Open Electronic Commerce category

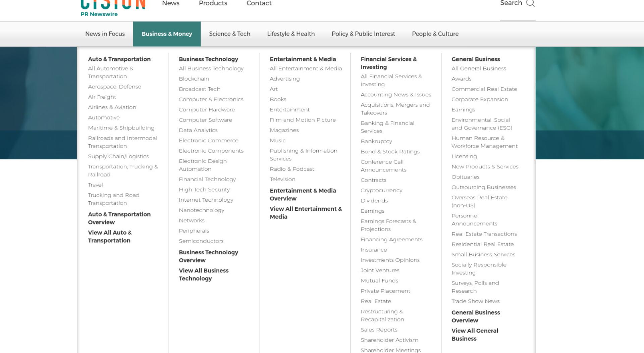click(209, 141)
